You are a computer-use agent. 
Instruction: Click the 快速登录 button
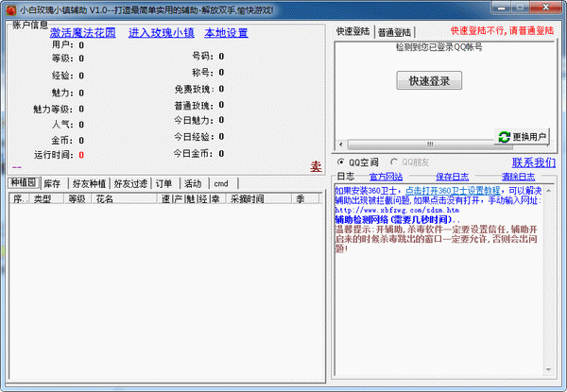pos(429,80)
